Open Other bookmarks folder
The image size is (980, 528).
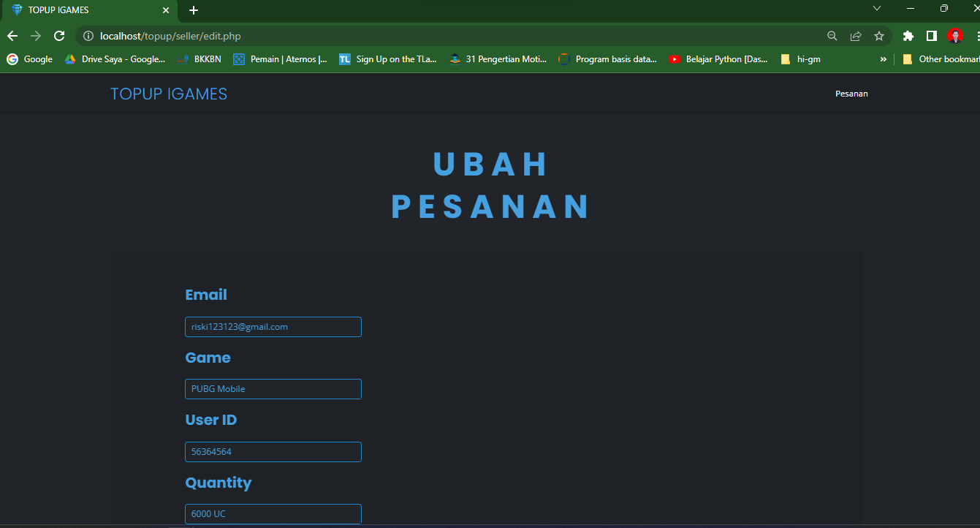coord(941,59)
